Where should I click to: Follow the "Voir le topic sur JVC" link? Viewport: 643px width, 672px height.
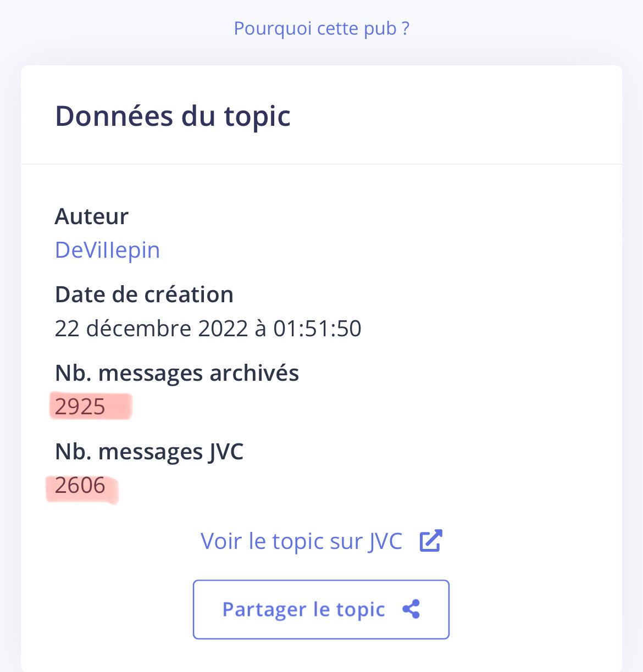[x=302, y=541]
